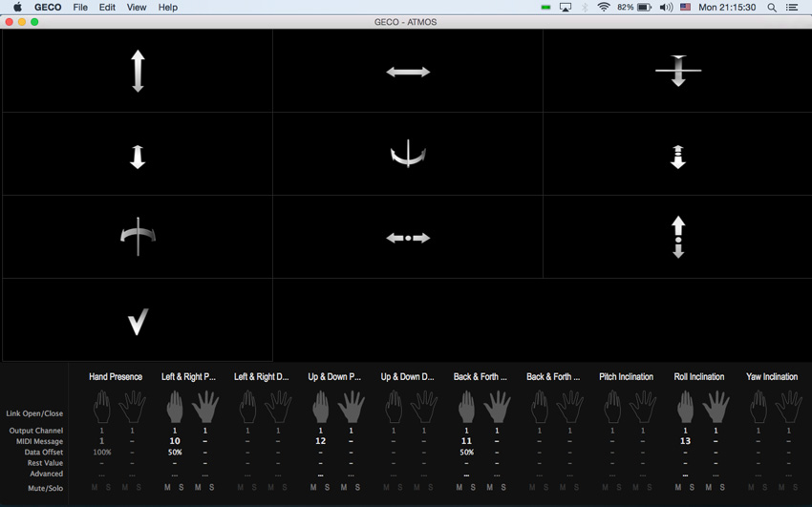This screenshot has height=507, width=812.
Task: Select the vertical arrows with center dots gesture
Action: (678, 237)
